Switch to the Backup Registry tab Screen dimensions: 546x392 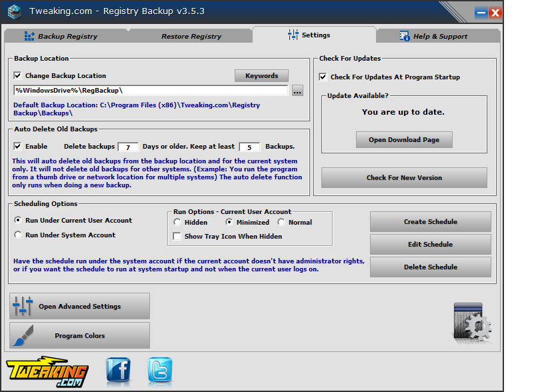tap(61, 36)
